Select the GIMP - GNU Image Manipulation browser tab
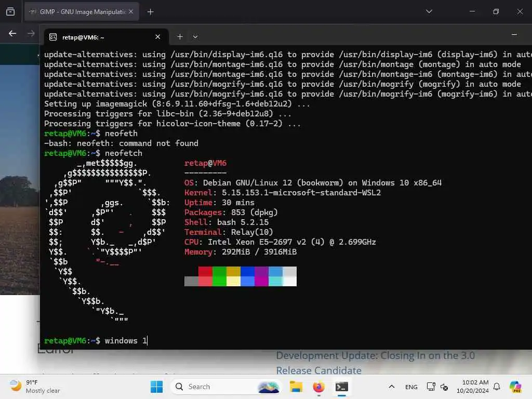 (x=82, y=12)
